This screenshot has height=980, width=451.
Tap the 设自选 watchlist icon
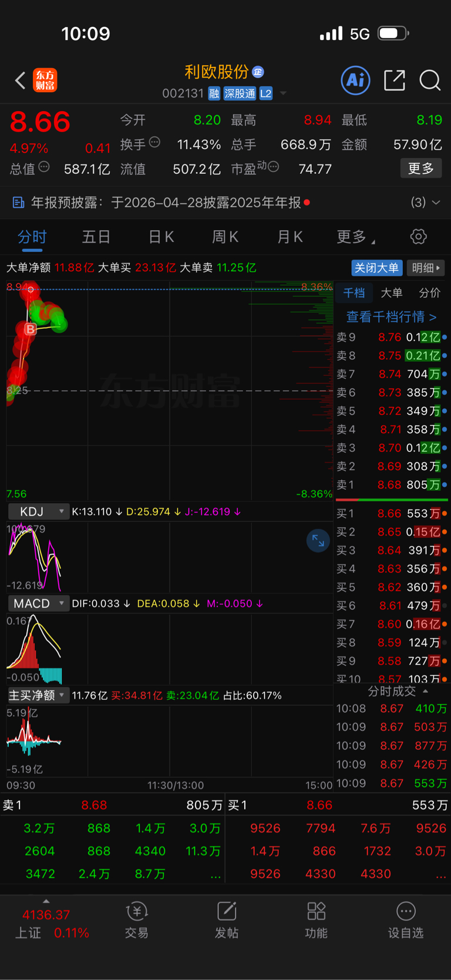[406, 920]
